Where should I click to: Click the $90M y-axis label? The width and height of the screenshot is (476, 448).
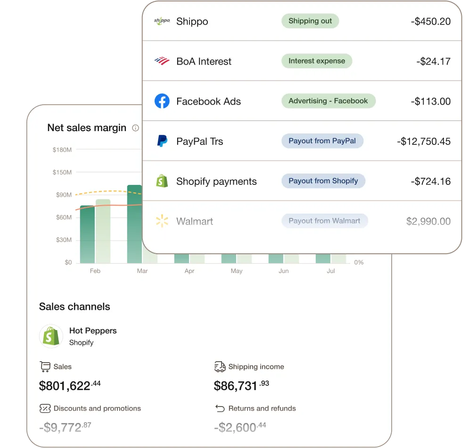[64, 195]
